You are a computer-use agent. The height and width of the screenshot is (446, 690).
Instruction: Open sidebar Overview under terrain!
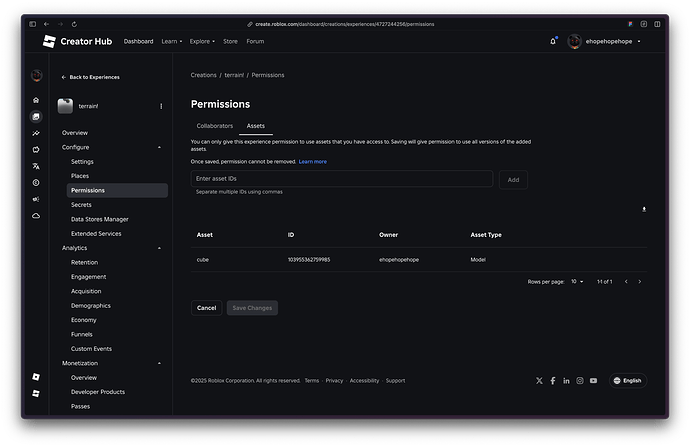(75, 133)
